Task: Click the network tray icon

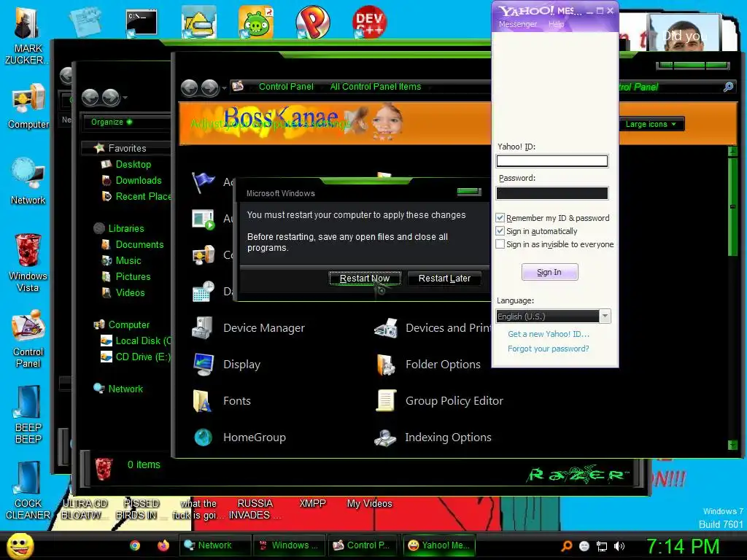Action: 602,546
